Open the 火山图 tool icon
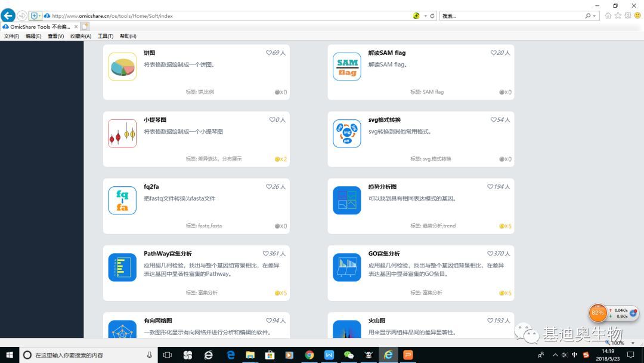The height and width of the screenshot is (363, 644). [347, 330]
